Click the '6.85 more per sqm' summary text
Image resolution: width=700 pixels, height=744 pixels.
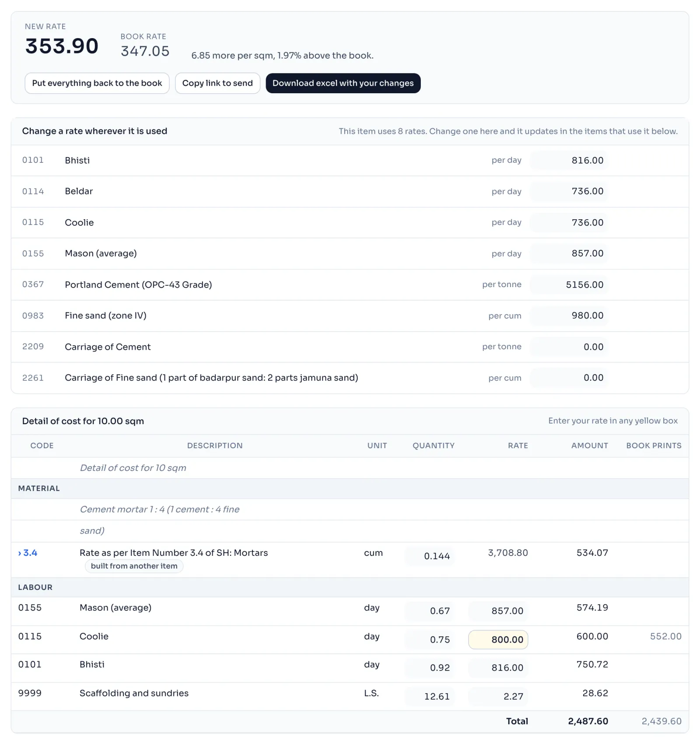point(282,56)
